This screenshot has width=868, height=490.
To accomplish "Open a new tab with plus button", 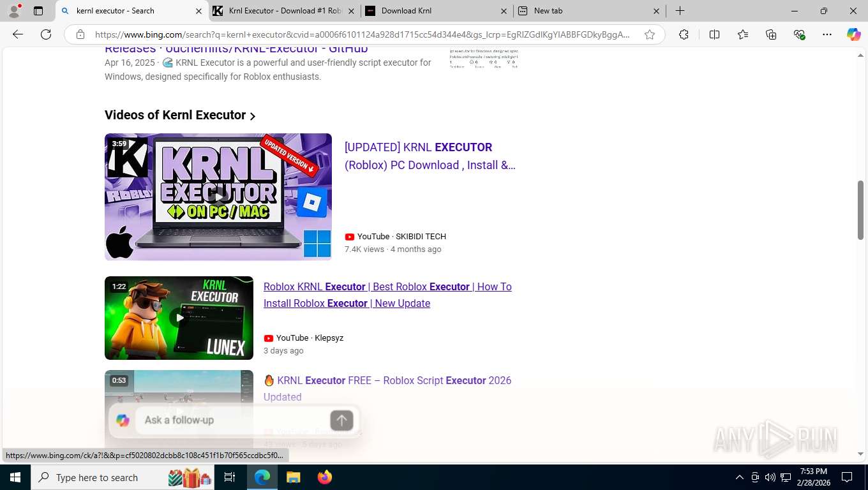I will 680,11.
